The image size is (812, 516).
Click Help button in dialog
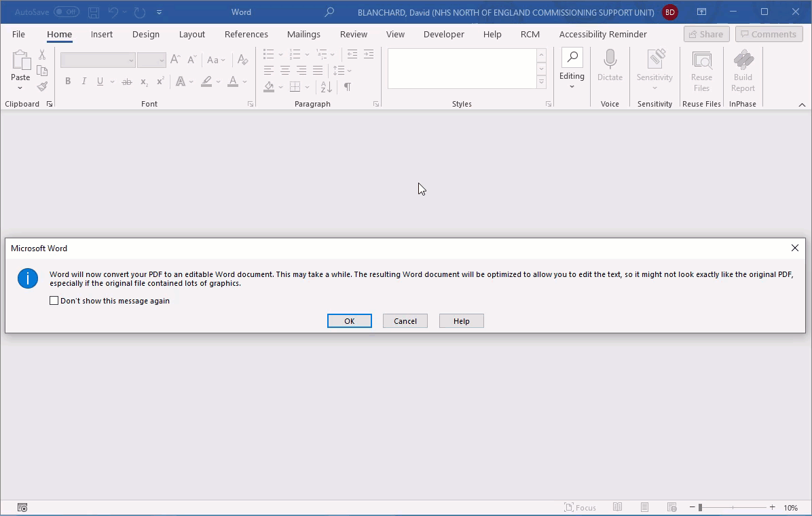pos(462,321)
